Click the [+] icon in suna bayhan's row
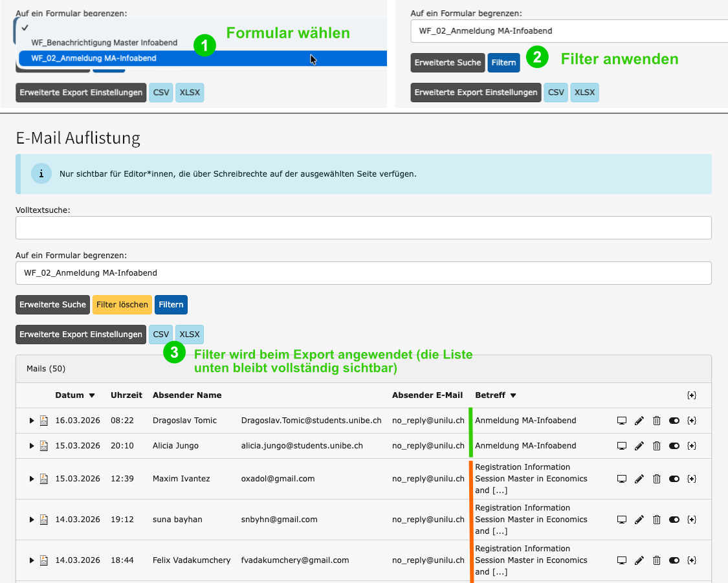 point(692,520)
